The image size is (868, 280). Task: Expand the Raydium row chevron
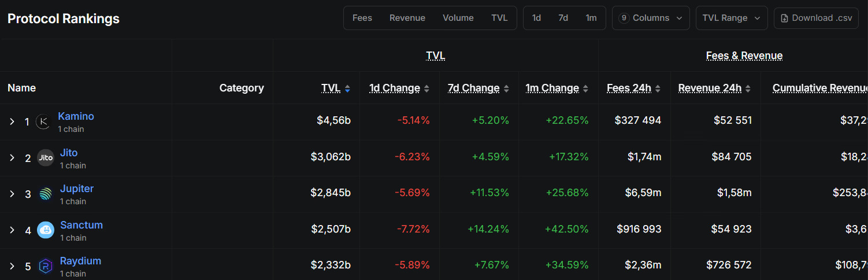(12, 266)
